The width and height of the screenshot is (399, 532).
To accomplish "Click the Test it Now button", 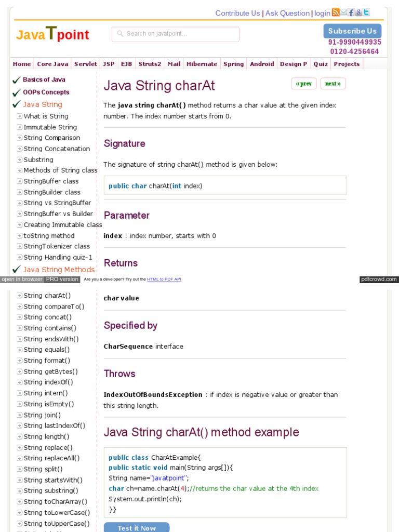I will (x=137, y=528).
